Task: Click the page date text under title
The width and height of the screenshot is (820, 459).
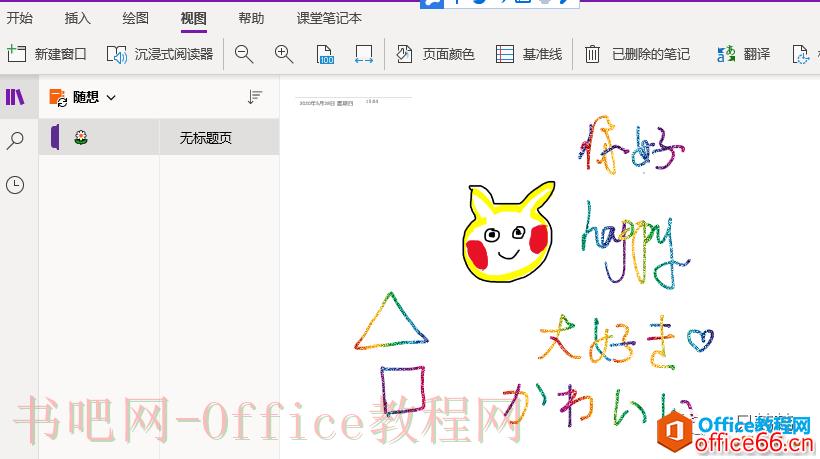Action: [x=326, y=104]
